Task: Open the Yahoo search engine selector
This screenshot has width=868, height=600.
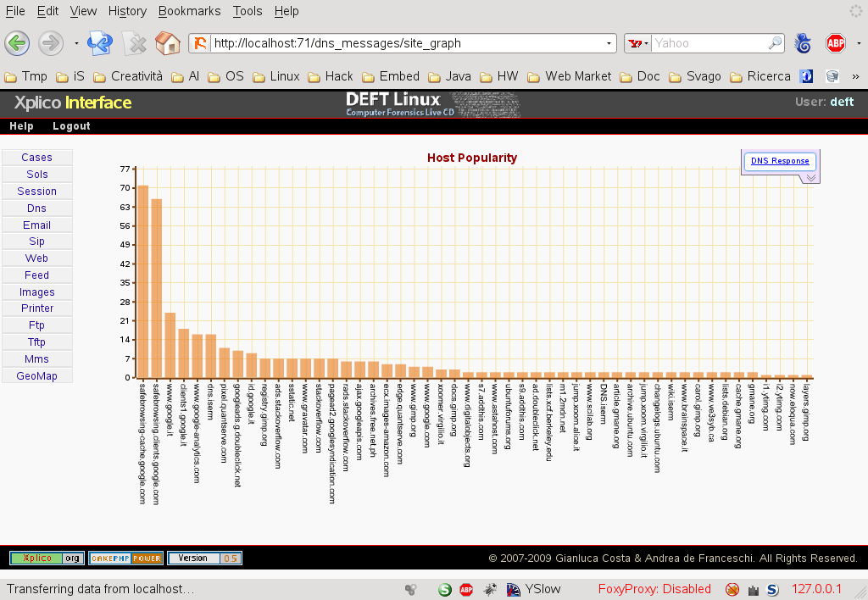Action: click(x=637, y=43)
